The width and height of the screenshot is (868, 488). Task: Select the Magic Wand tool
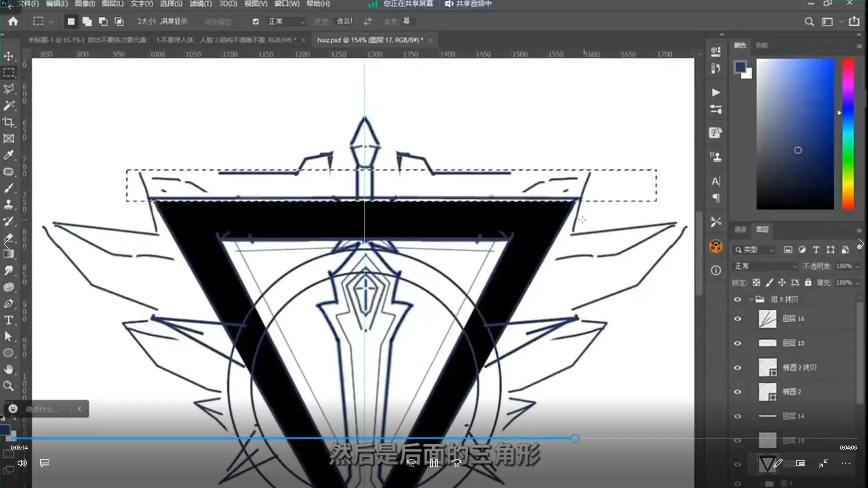click(9, 106)
